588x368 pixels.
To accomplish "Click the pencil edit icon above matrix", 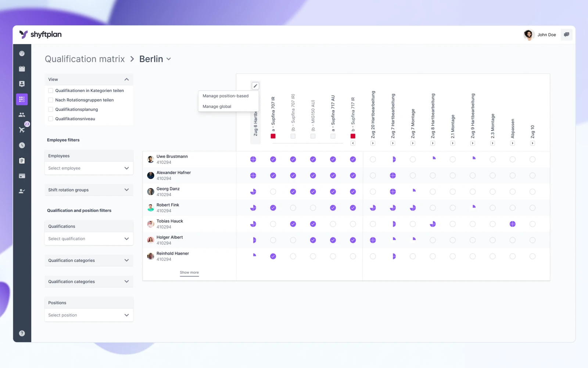I will [x=255, y=86].
